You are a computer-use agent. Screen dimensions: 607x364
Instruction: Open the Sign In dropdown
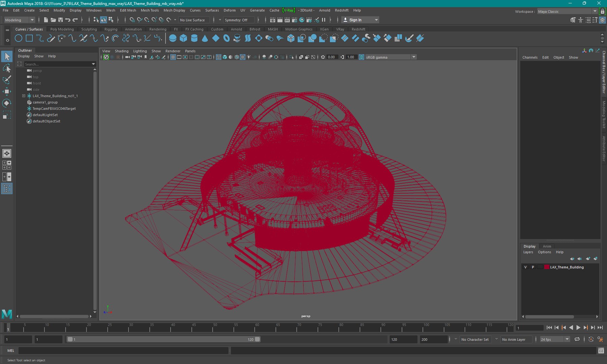(x=360, y=20)
